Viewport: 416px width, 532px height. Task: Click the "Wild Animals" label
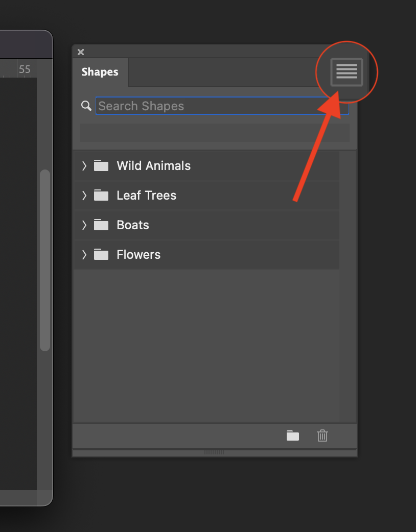pyautogui.click(x=153, y=166)
